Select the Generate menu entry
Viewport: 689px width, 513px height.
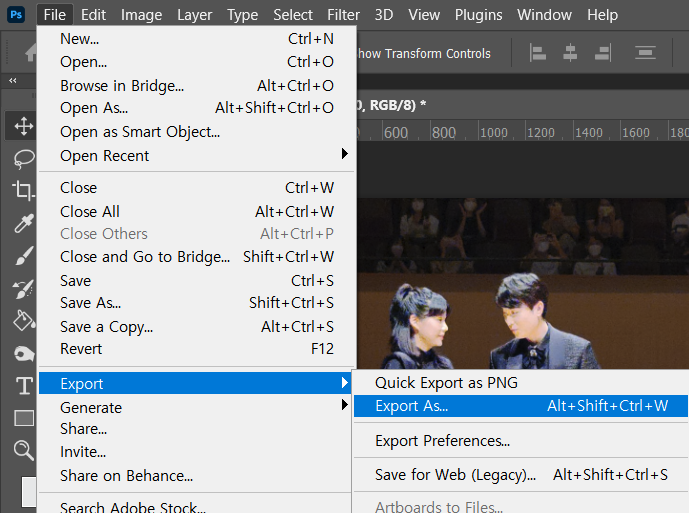(x=195, y=407)
